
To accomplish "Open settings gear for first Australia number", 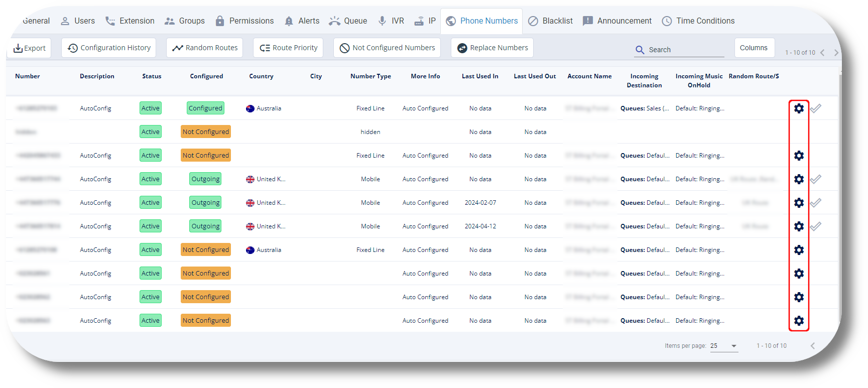I will point(799,108).
